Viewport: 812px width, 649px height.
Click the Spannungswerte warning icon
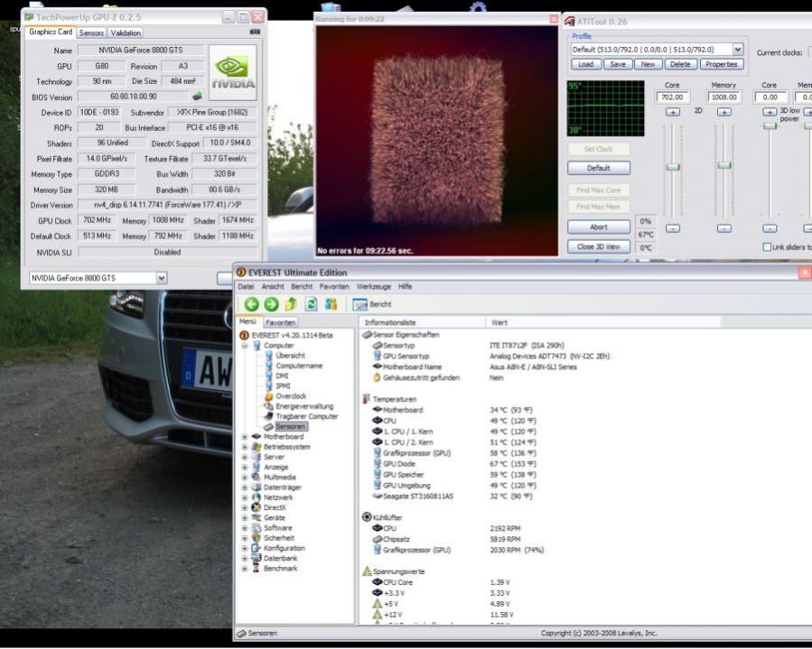tap(367, 571)
